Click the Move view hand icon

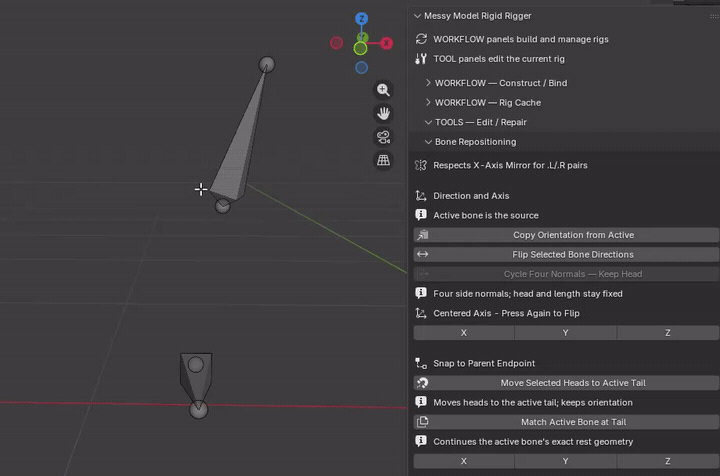[x=383, y=113]
